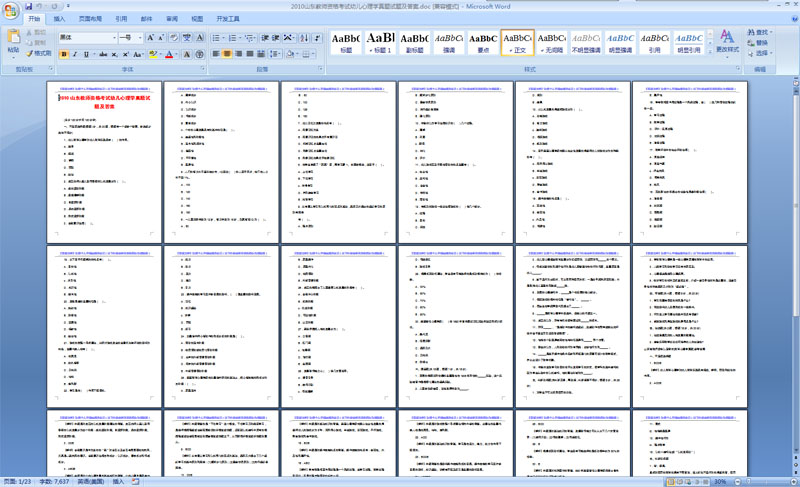This screenshot has width=800, height=487.
Task: Click the Sort A-Z icon
Action: [x=304, y=38]
